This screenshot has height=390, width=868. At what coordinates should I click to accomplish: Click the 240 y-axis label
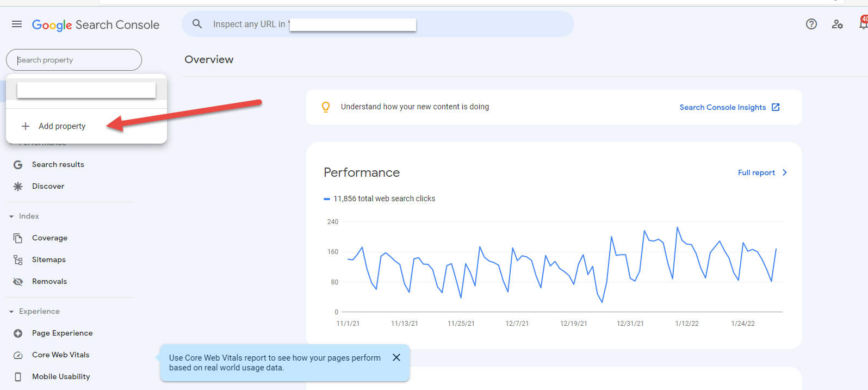[333, 222]
